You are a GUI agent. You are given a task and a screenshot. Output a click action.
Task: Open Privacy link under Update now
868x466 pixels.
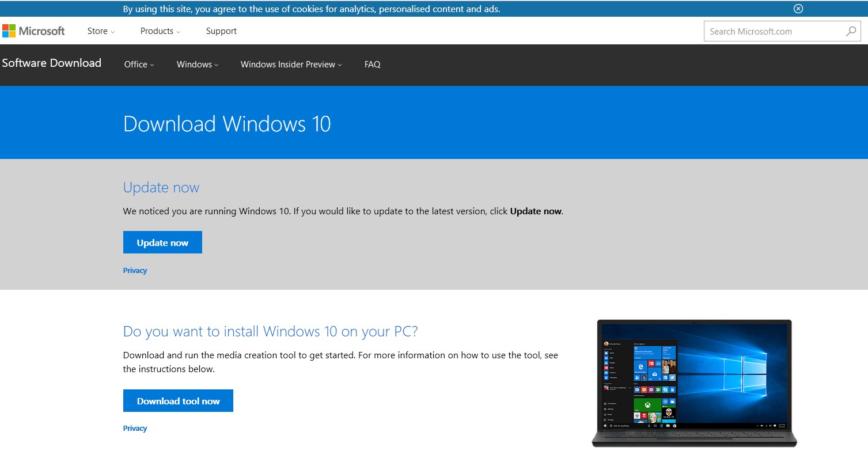pos(135,270)
